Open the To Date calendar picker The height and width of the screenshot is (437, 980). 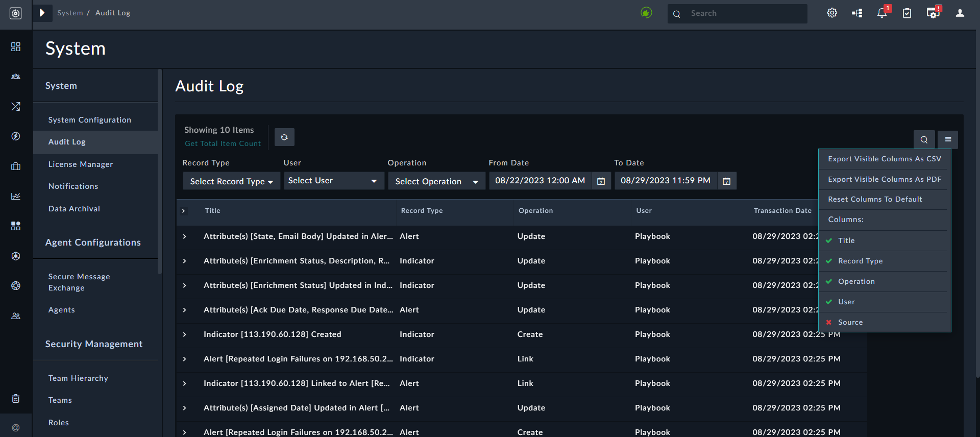click(x=727, y=181)
